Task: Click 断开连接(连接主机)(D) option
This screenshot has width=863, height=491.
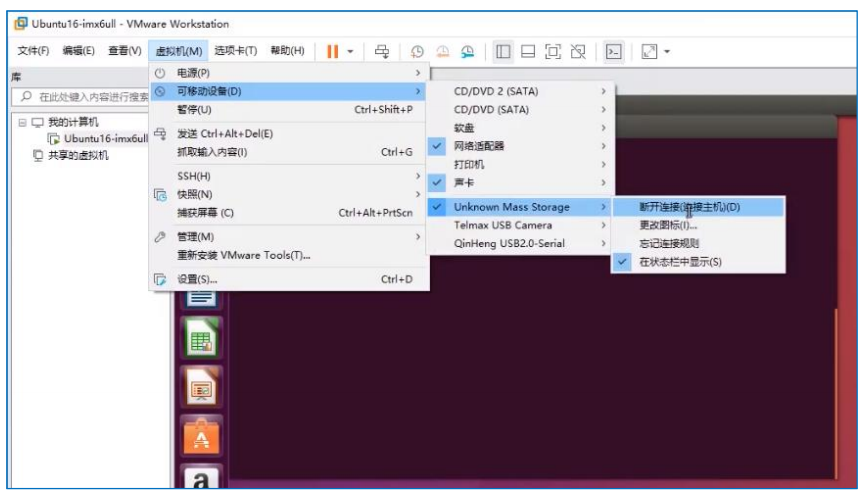Action: click(698, 207)
